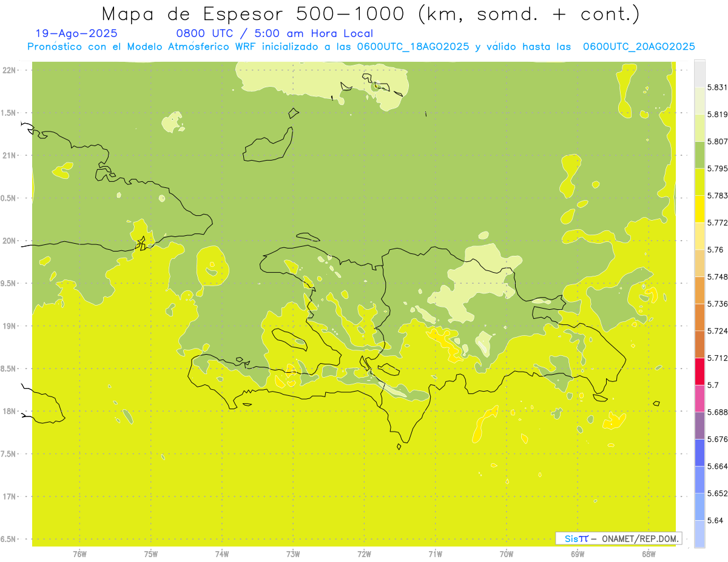Image resolution: width=728 pixels, height=562 pixels.
Task: Click the longitude axis label 75W
Action: tap(151, 554)
